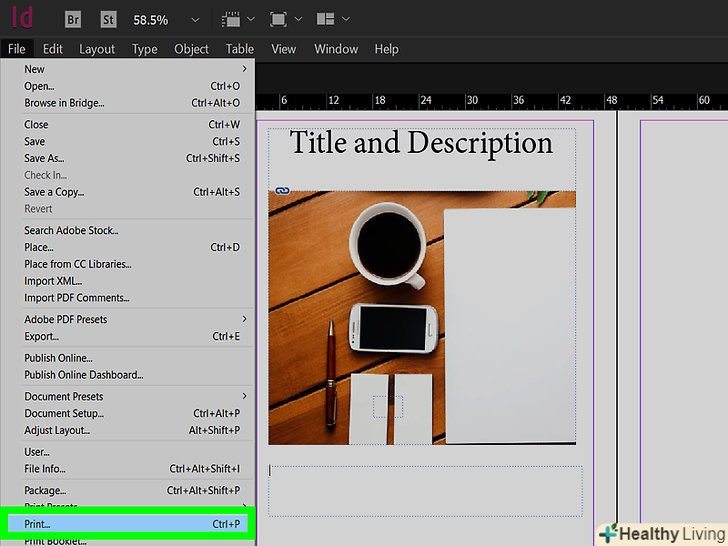Click the Arrange Documents icon
Image resolution: width=728 pixels, height=546 pixels.
pos(324,19)
